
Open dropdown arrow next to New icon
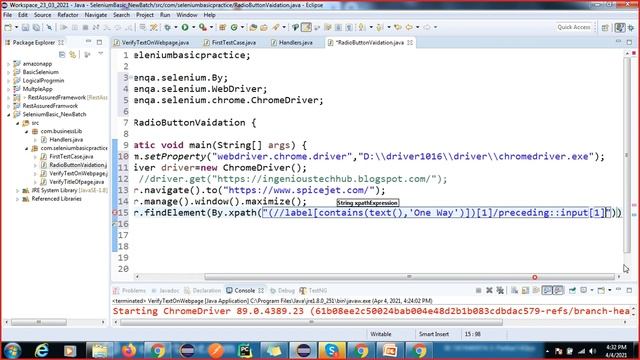[x=16, y=27]
